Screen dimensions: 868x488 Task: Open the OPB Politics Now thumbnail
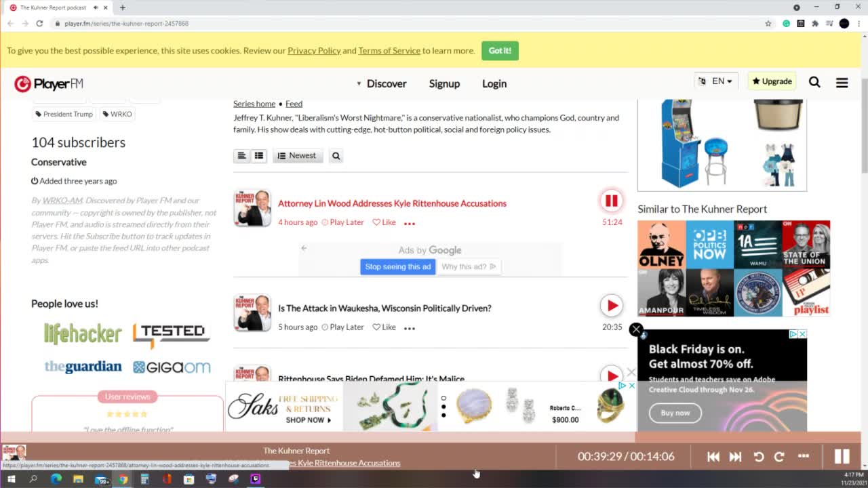[709, 244]
